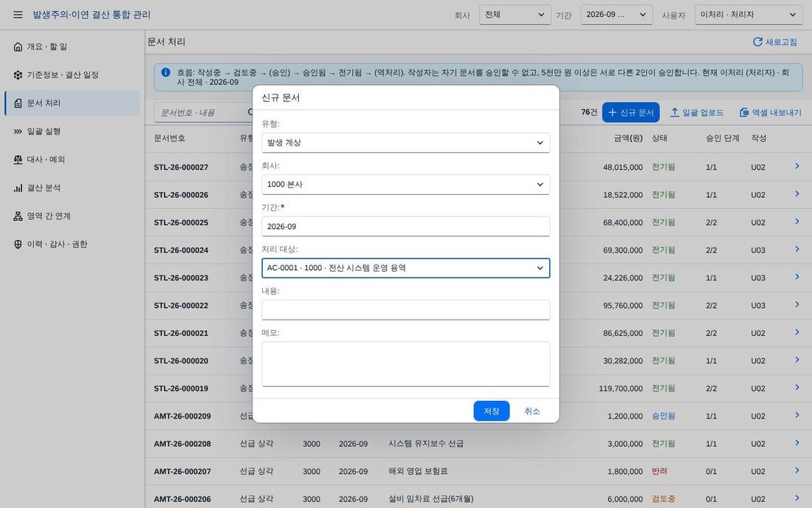
Task: Click the bar chart icon beside 결산 분석
Action: (x=18, y=188)
